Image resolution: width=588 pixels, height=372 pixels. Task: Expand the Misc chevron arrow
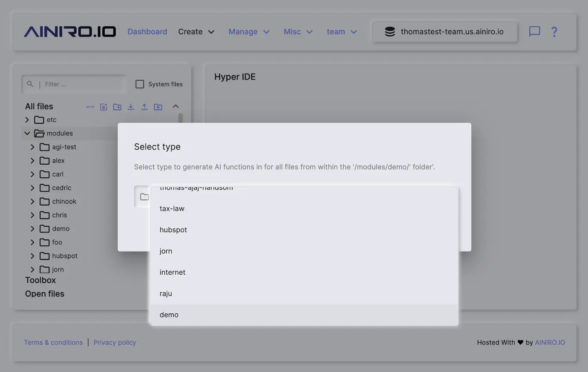point(309,32)
